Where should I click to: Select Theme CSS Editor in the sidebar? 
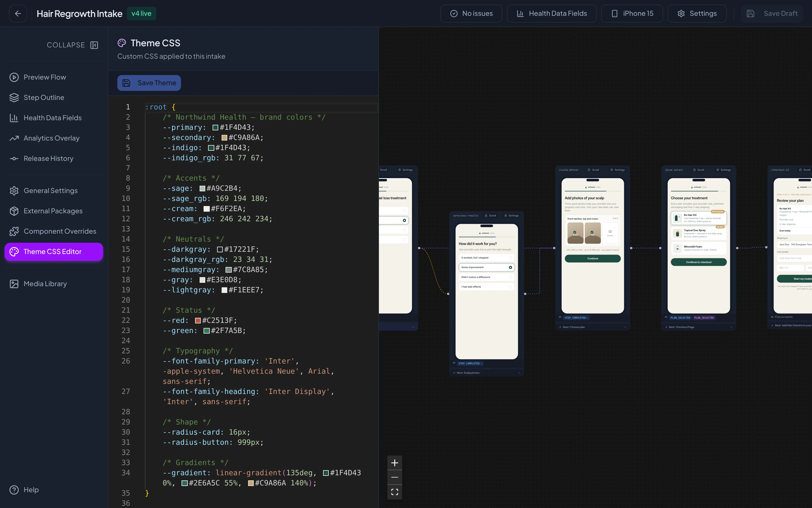[54, 252]
